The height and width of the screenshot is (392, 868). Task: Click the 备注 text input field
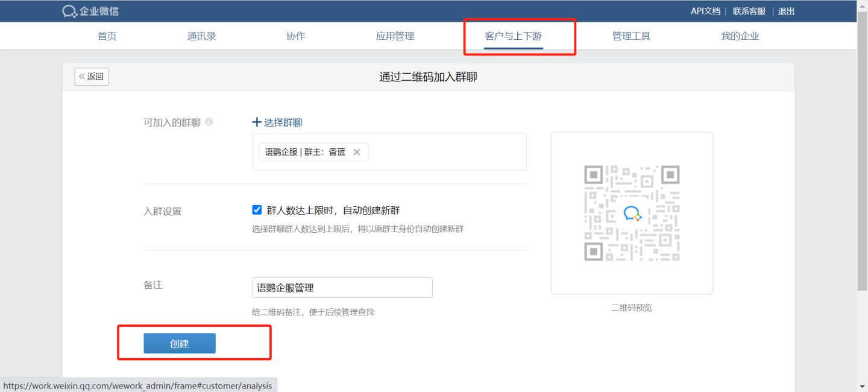[x=342, y=288]
